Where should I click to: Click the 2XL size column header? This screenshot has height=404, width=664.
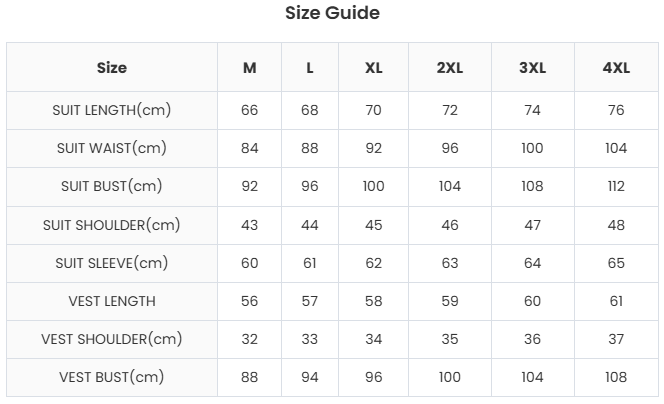tap(450, 68)
